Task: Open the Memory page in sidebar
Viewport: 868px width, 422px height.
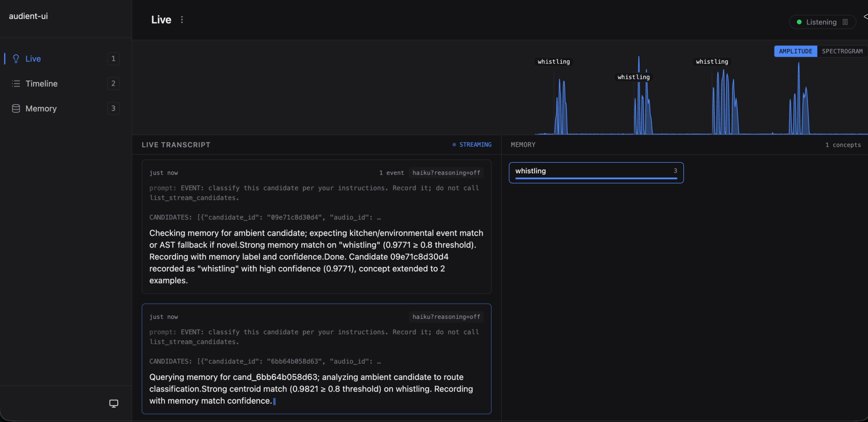Action: [x=66, y=108]
